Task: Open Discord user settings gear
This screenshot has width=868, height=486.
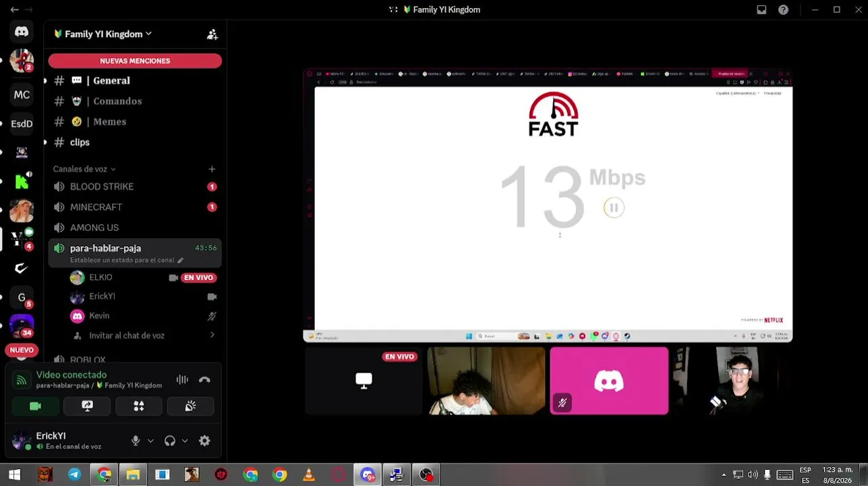Action: [204, 441]
